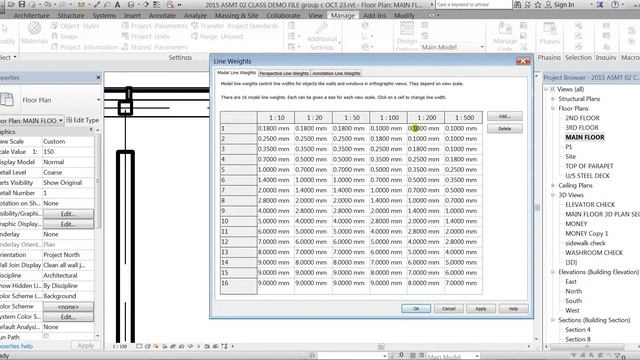Viewport: 640px width, 360px height.
Task: Collapse Floor Plans in Project Browser
Action: tap(553, 109)
